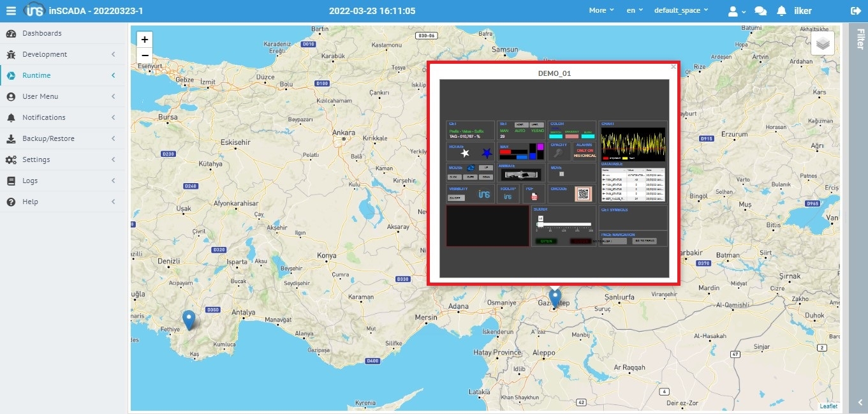The width and height of the screenshot is (868, 414).
Task: Zoom in the map with plus button
Action: tap(145, 40)
